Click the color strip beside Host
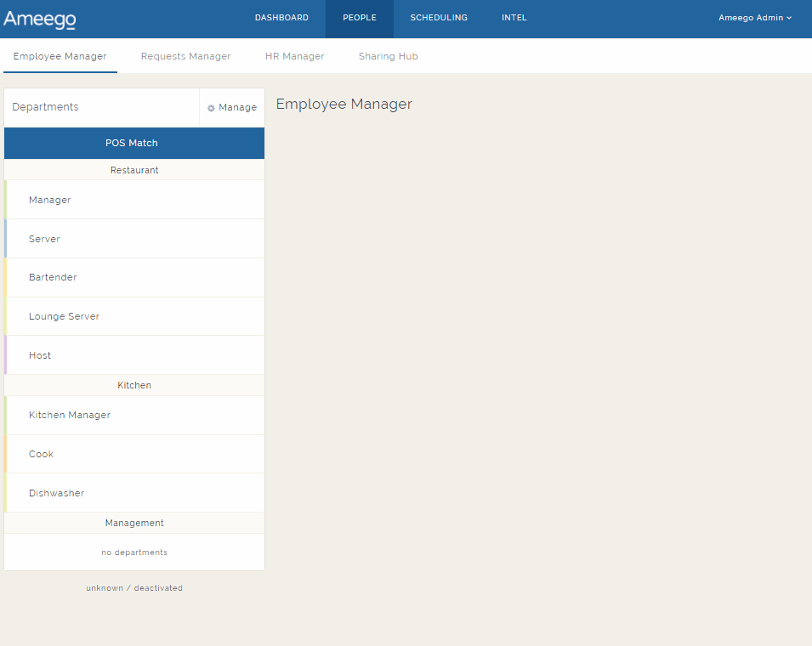 pos(7,354)
